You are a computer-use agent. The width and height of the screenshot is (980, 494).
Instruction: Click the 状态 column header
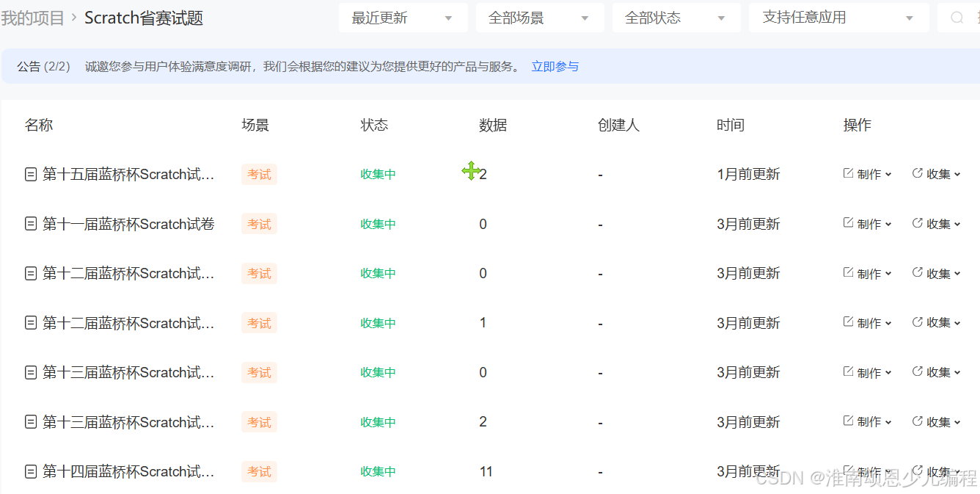tap(374, 126)
